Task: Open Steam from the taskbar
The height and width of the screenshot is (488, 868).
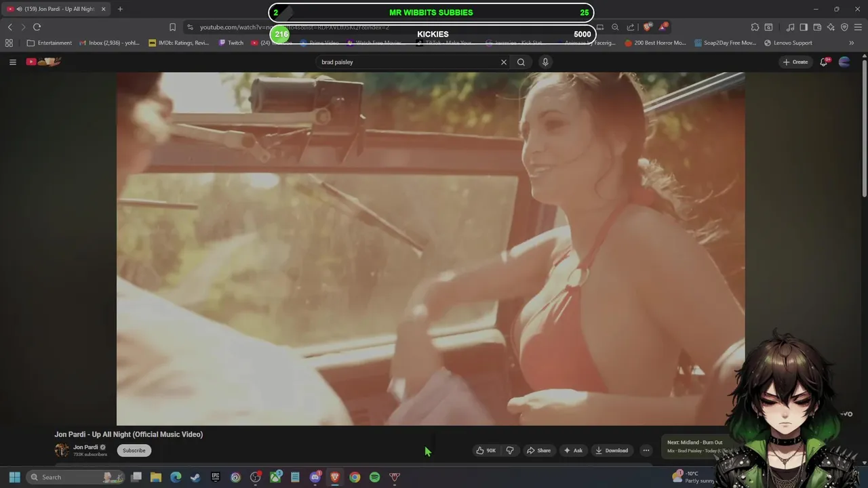Action: click(x=195, y=477)
